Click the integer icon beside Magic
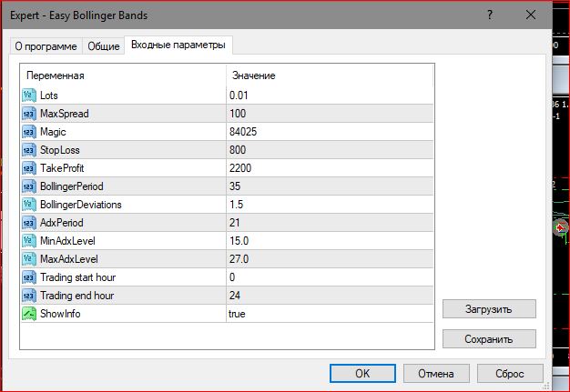570x392 pixels. click(29, 132)
